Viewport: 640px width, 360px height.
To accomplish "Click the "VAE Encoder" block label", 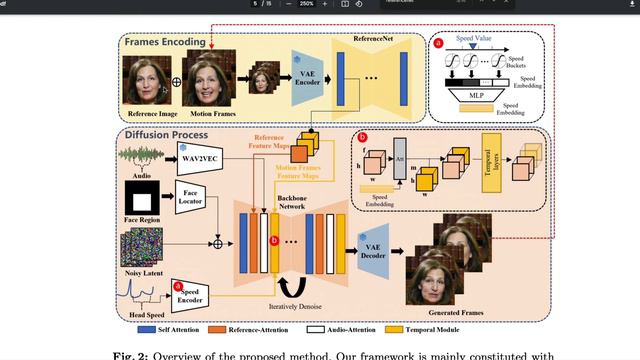I will 307,78.
